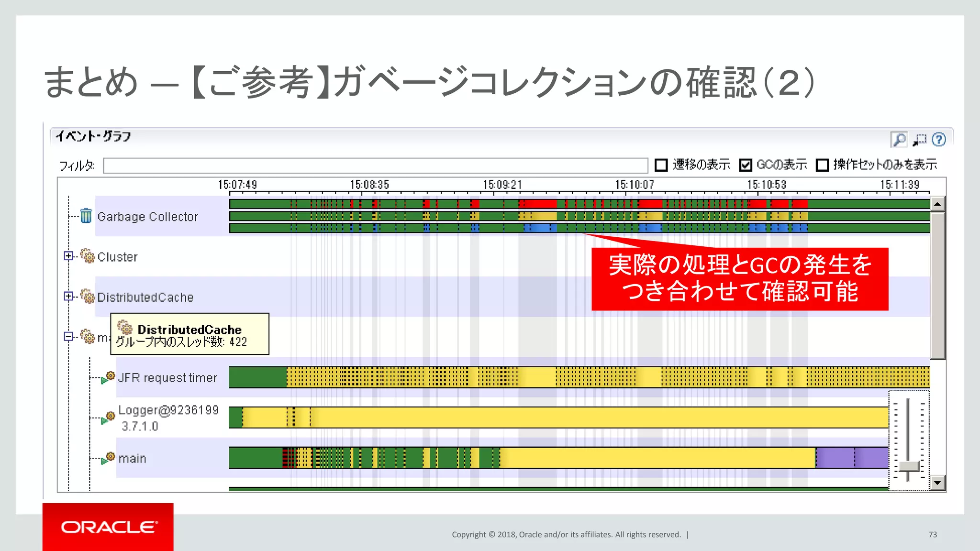
Task: Click the purple segment in main thread bar
Action: [852, 458]
